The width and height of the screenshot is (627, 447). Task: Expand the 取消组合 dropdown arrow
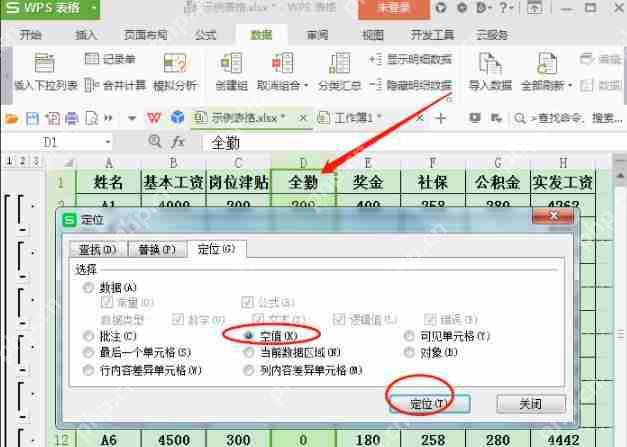tap(306, 85)
